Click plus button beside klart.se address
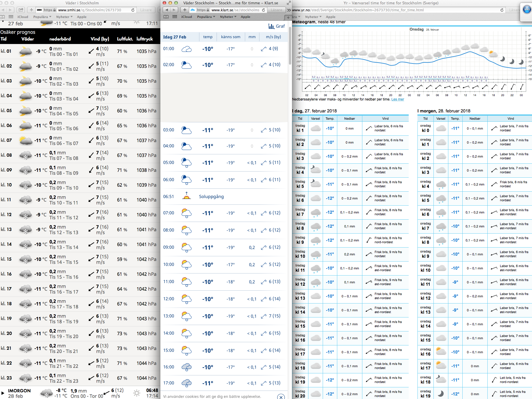 (x=185, y=10)
